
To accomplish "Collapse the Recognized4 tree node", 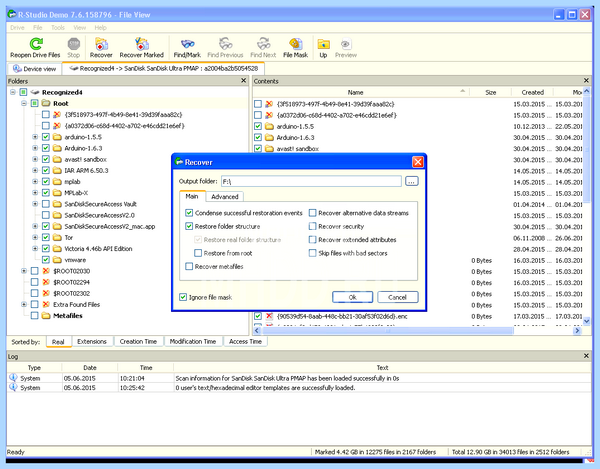I will 13,92.
